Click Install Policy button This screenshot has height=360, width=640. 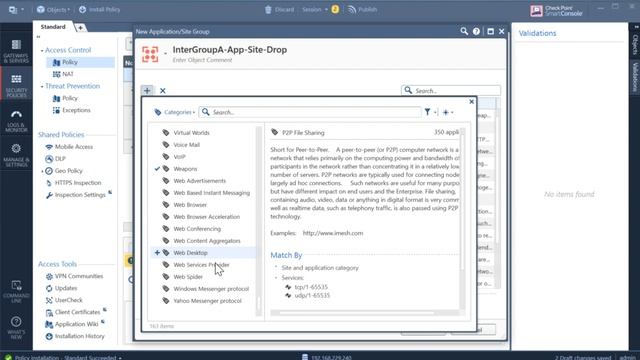coord(99,9)
